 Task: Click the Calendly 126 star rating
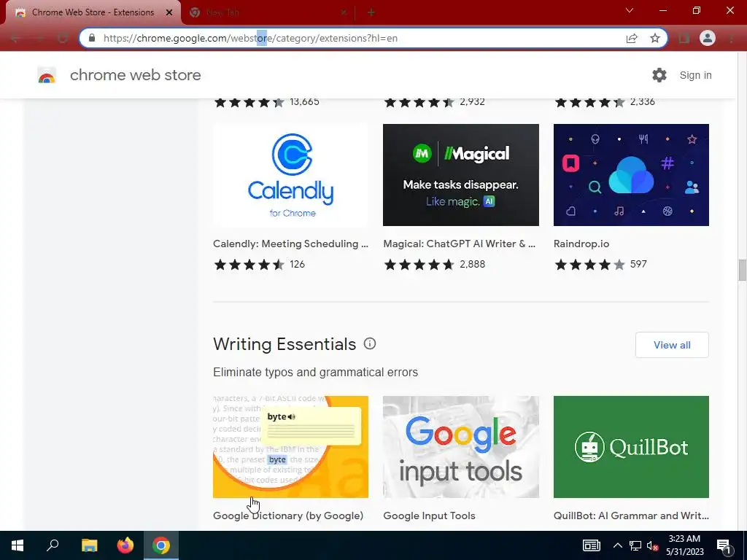click(x=259, y=264)
